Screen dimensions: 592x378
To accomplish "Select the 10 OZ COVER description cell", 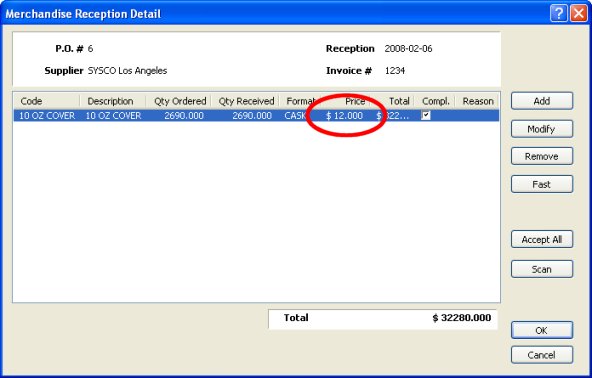I will click(113, 116).
